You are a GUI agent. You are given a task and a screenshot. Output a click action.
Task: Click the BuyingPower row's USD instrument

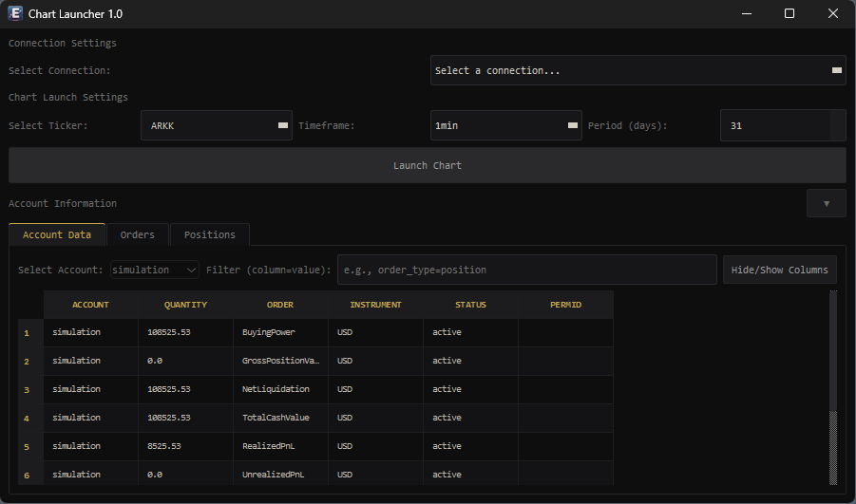(x=375, y=333)
